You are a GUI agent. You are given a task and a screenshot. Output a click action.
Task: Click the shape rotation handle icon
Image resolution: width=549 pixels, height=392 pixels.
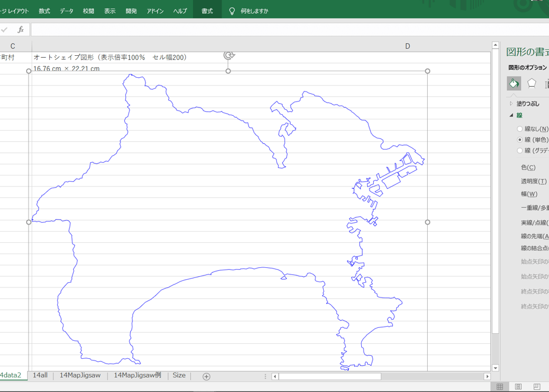229,55
